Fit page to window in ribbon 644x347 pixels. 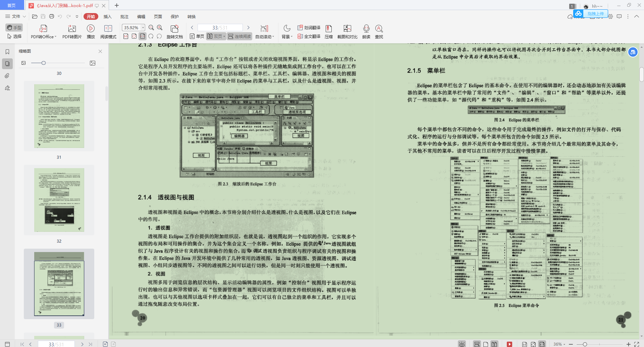click(x=134, y=36)
